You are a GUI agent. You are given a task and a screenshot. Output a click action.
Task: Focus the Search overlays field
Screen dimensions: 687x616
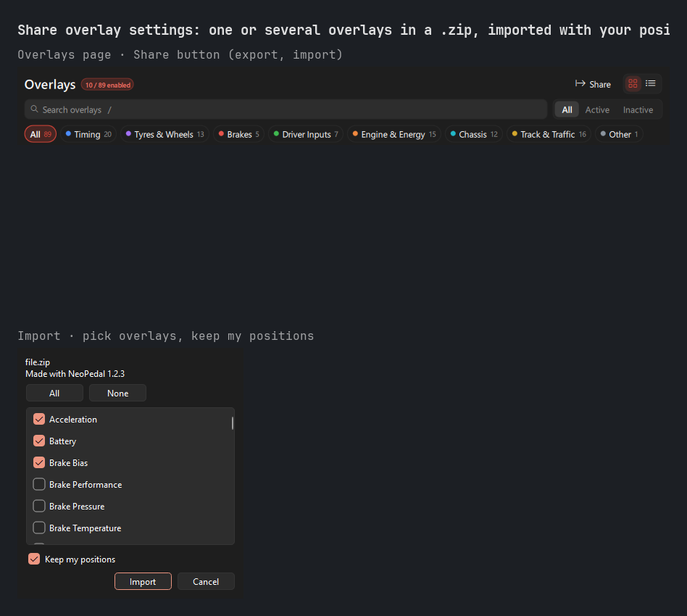pos(286,109)
